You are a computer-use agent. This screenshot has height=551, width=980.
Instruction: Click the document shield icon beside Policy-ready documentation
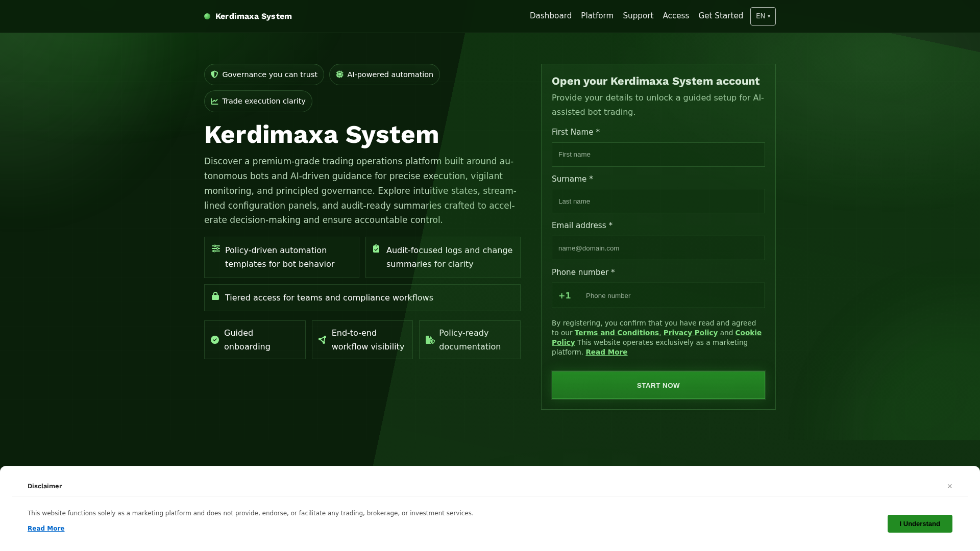(x=430, y=340)
